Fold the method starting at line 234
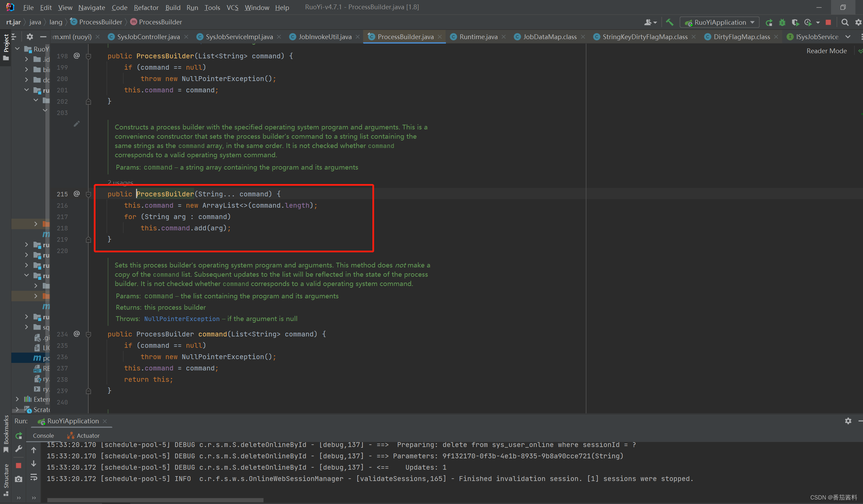Image resolution: width=863 pixels, height=504 pixels. click(x=88, y=334)
